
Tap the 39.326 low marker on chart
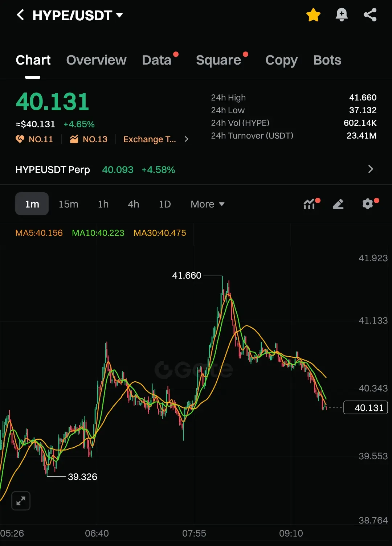[x=82, y=477]
